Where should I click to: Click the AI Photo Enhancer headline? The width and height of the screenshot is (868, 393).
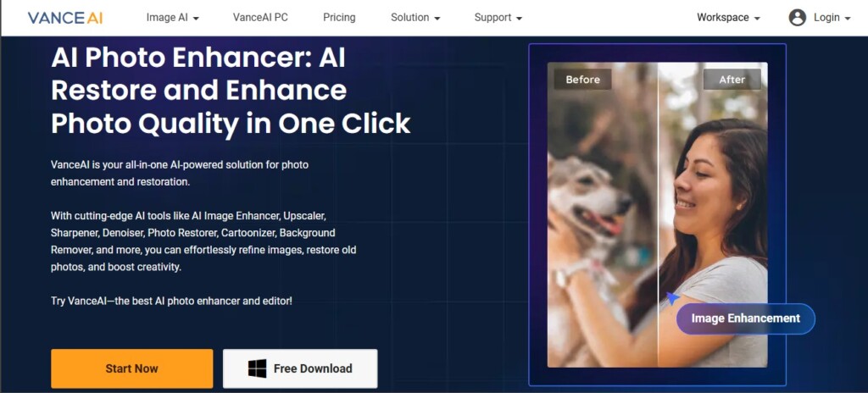(231, 91)
